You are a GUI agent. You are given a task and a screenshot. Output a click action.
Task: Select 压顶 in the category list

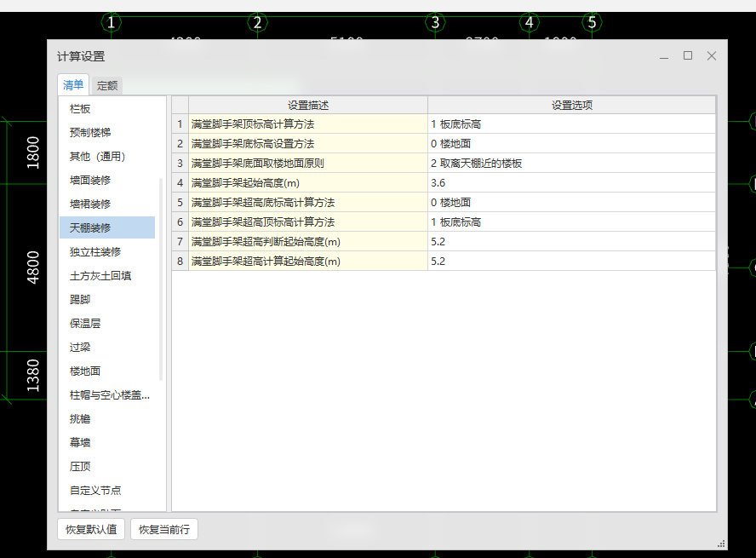click(107, 466)
